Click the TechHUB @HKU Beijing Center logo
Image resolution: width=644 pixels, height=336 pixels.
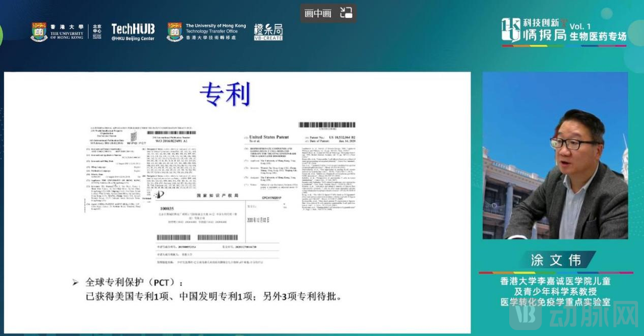click(132, 32)
